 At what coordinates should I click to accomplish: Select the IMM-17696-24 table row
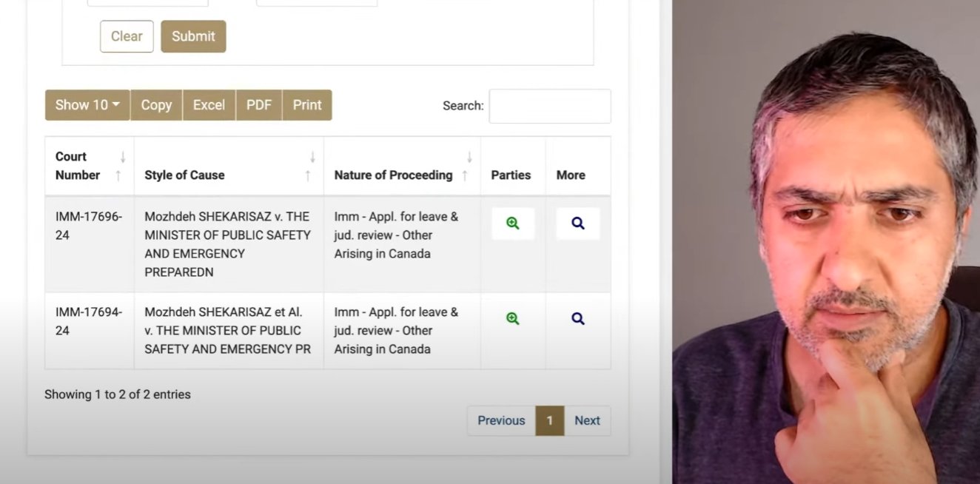(328, 244)
